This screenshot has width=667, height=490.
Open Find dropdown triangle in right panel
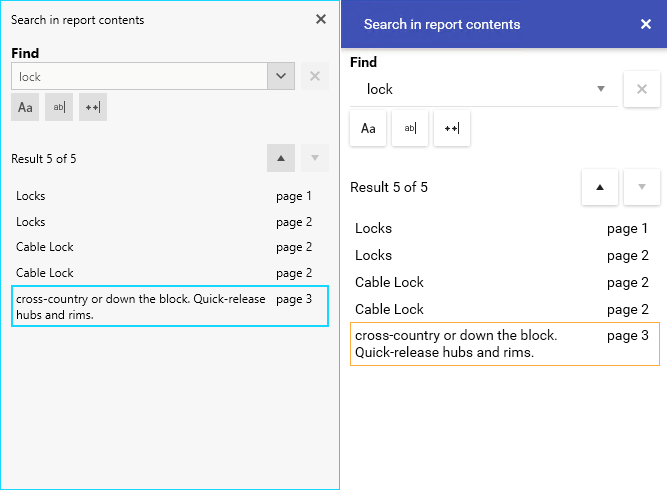pos(601,89)
